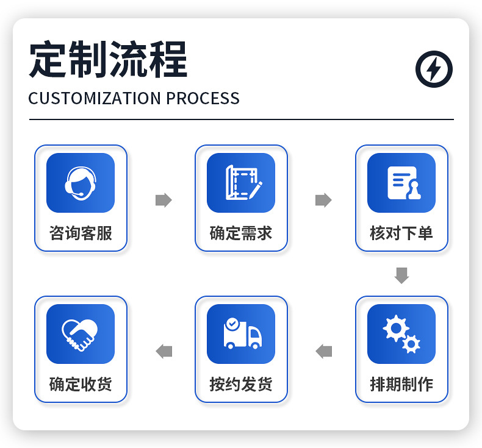Click left arrow between 排期制作 and 按约发货
The height and width of the screenshot is (448, 482).
click(324, 351)
